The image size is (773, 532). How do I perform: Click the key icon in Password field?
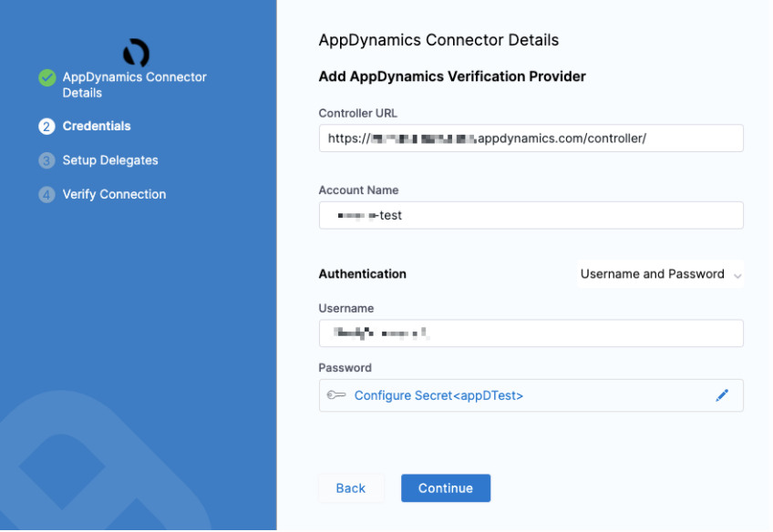click(x=336, y=395)
